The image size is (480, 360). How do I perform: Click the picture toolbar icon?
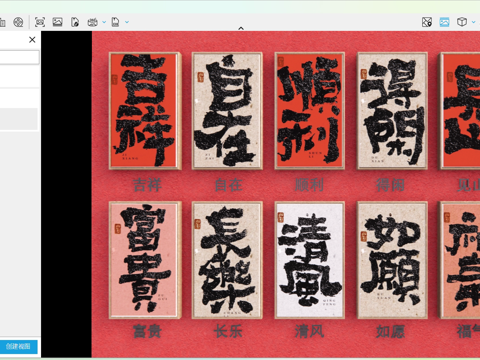(58, 22)
